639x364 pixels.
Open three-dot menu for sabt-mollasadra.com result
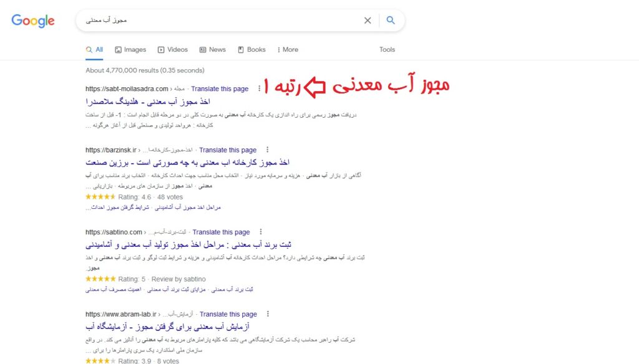point(259,89)
